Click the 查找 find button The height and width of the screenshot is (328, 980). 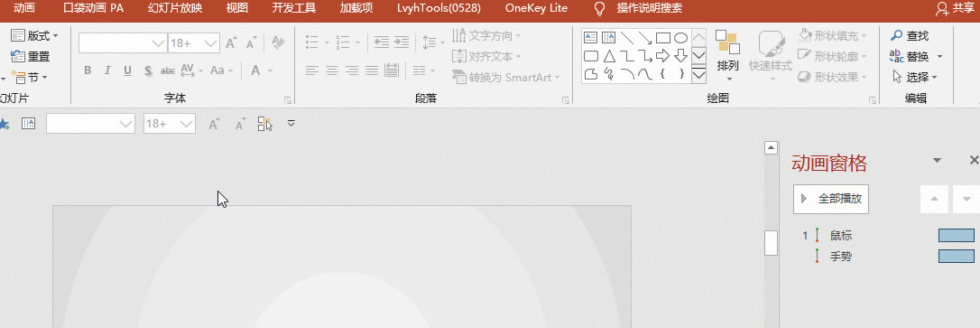coord(910,35)
